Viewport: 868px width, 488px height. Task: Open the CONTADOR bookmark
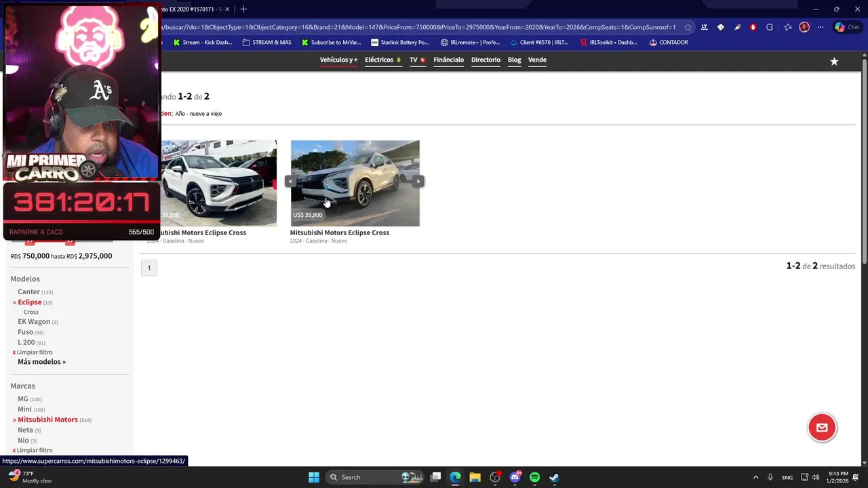(x=669, y=42)
